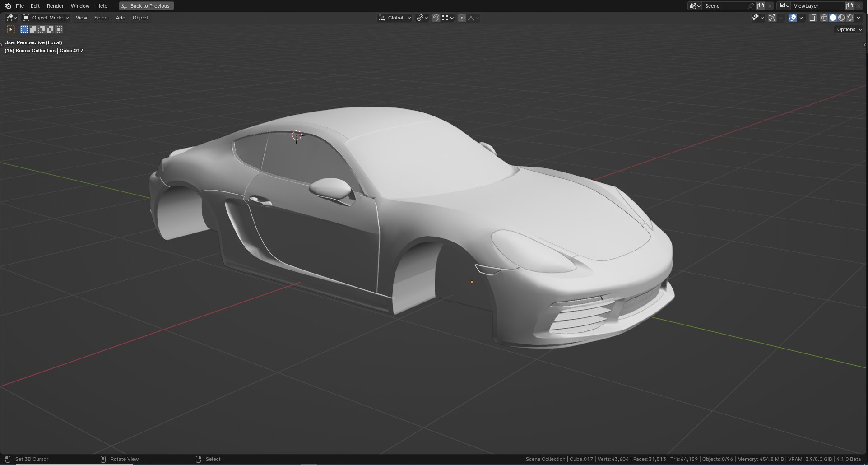Choose Intersect Selection mode

pos(59,29)
